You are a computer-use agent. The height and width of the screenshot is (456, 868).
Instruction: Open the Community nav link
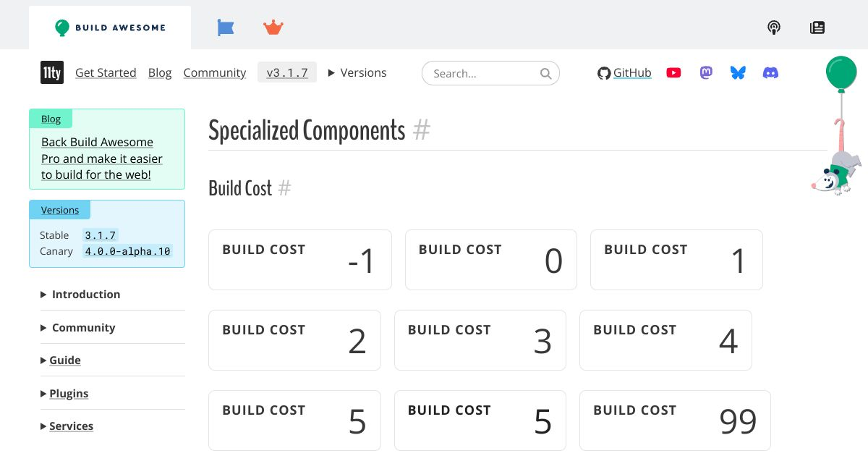tap(215, 72)
